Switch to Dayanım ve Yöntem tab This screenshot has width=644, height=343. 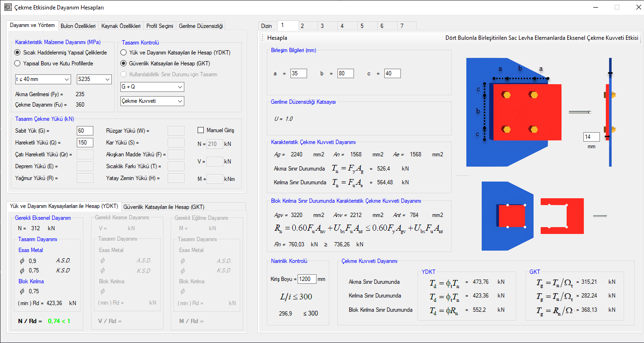pyautogui.click(x=33, y=26)
